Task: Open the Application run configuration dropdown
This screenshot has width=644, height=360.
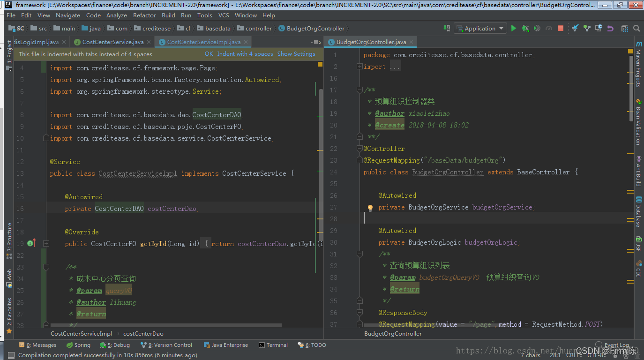Action: 480,28
